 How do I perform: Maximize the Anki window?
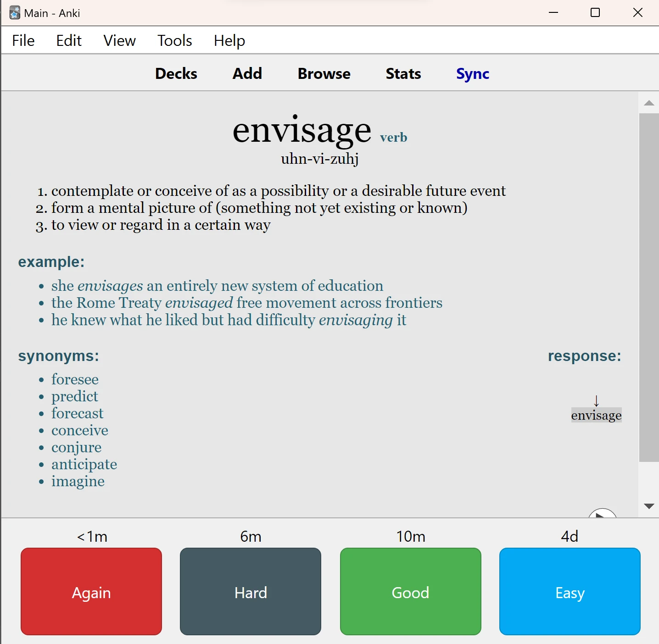pos(595,13)
